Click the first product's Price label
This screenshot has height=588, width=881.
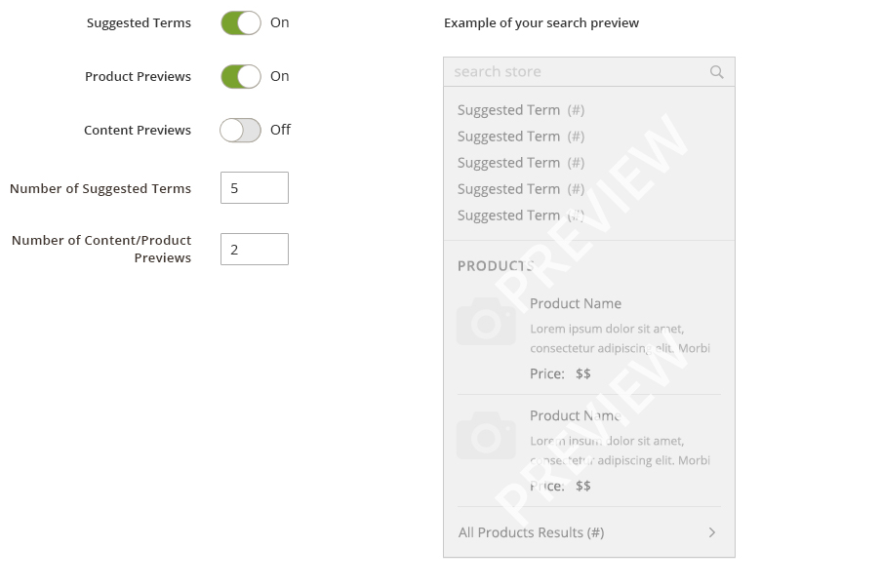(547, 373)
